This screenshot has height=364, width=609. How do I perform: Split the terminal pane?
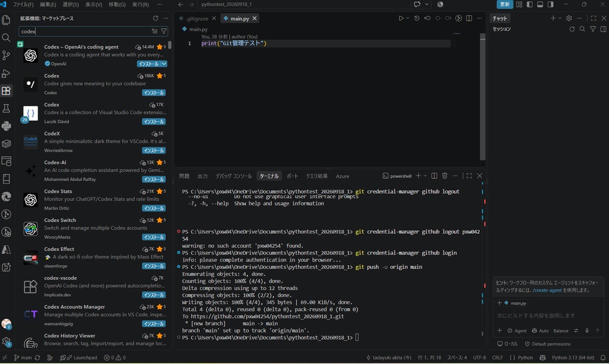[434, 176]
